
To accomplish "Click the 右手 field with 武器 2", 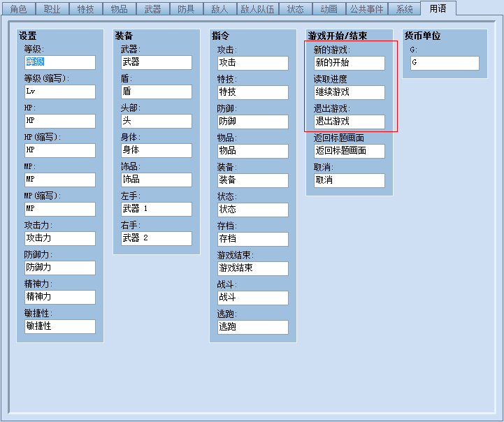I will pyautogui.click(x=157, y=238).
